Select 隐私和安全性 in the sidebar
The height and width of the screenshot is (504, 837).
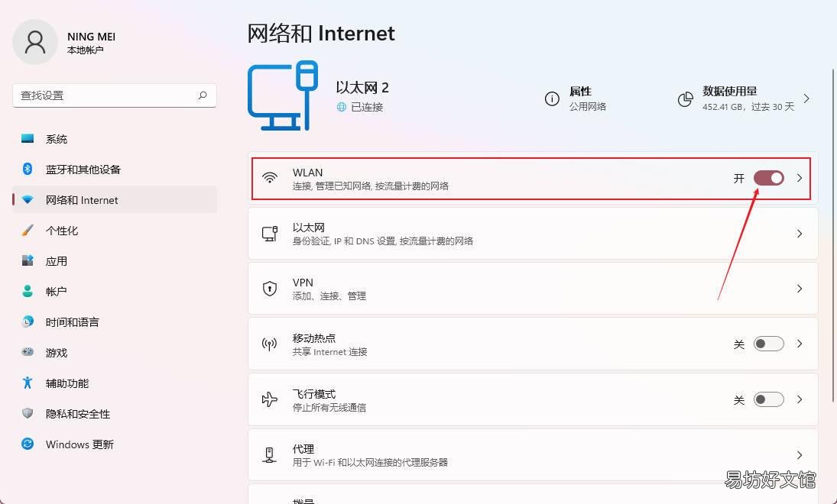point(115,413)
